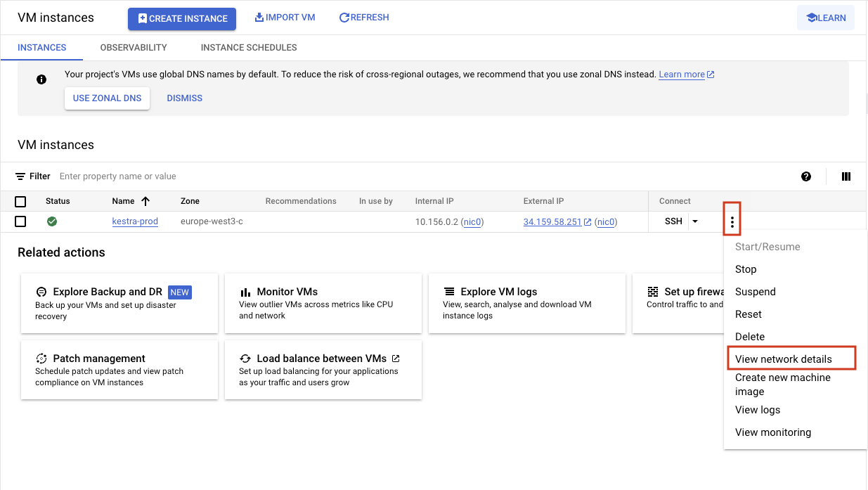Open the more actions three-dot icon
The height and width of the screenshot is (490, 868).
[x=732, y=219]
